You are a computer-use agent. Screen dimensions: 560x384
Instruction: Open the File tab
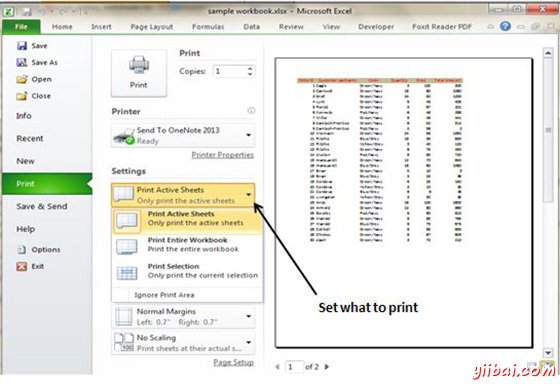point(21,27)
